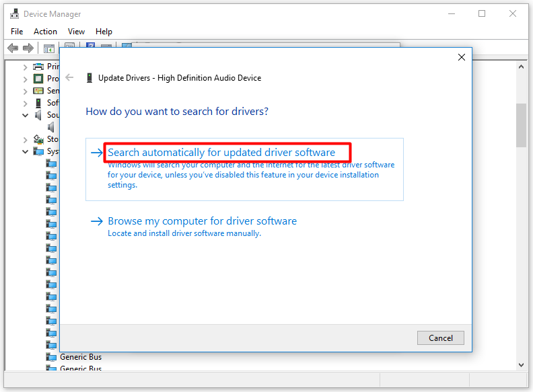Expand the Sensors tree node

[x=25, y=91]
